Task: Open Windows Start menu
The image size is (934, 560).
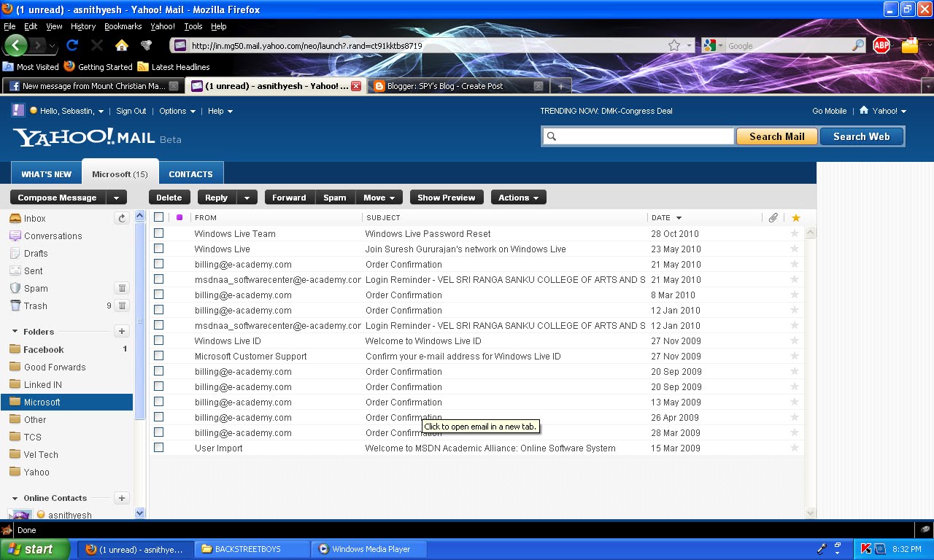Action: tap(35, 549)
